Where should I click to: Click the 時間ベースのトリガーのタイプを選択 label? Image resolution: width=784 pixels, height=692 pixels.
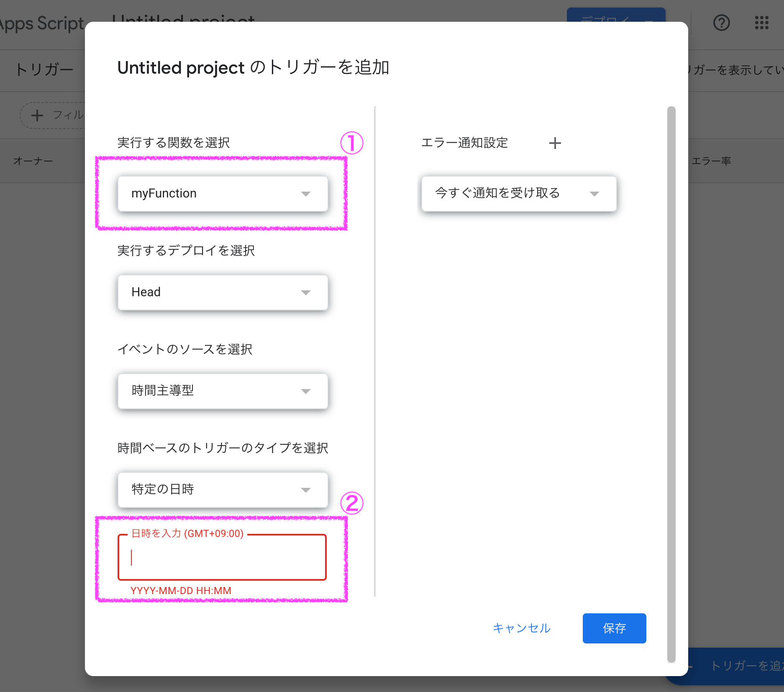(x=223, y=448)
